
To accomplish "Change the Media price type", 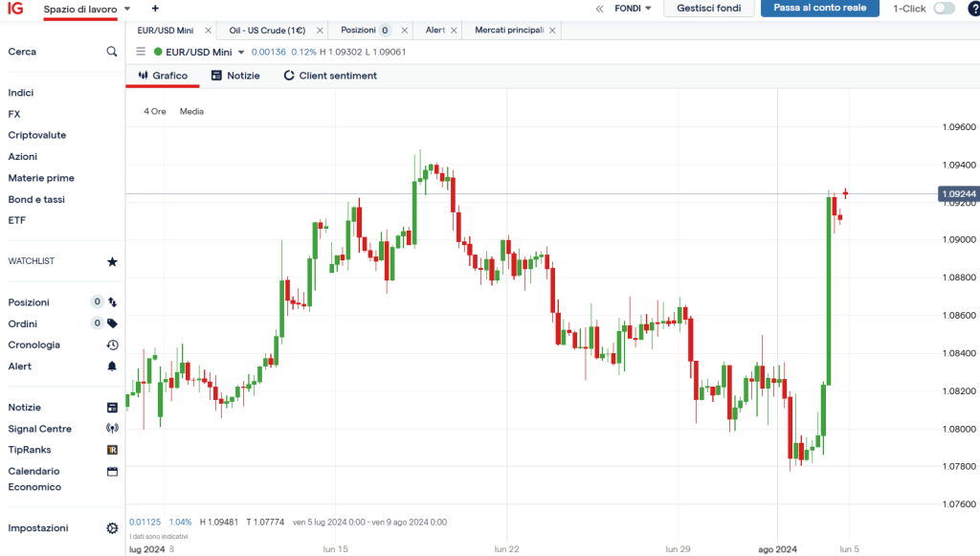I will (x=191, y=111).
